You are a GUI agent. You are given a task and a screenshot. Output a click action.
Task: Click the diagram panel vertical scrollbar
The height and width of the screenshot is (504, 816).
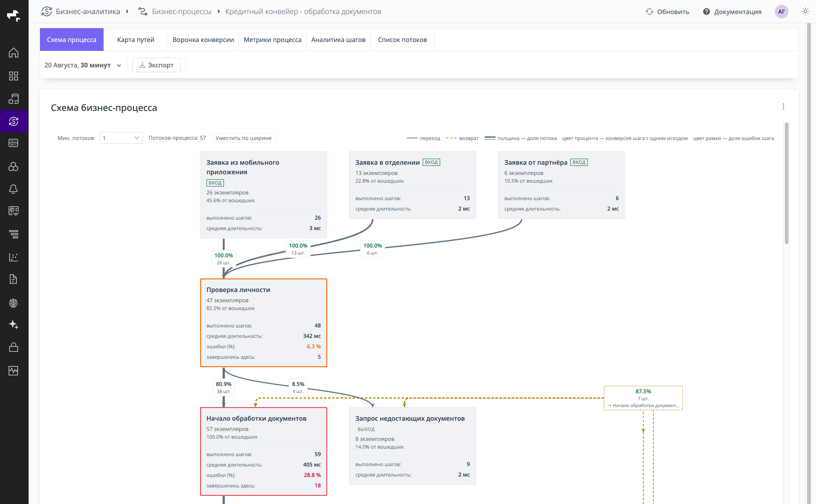(x=786, y=183)
